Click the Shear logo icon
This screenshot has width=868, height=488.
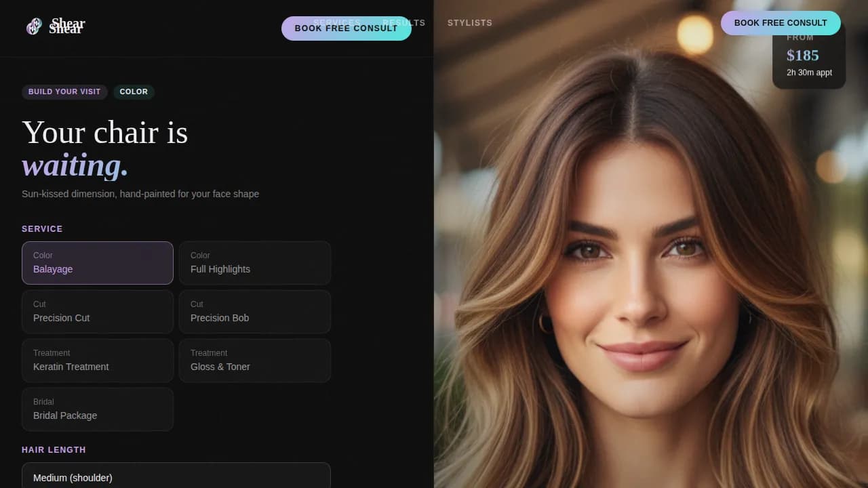tap(33, 26)
